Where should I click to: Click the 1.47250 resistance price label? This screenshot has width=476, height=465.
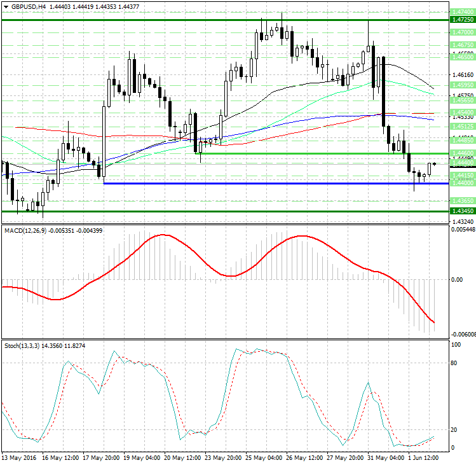tap(461, 20)
